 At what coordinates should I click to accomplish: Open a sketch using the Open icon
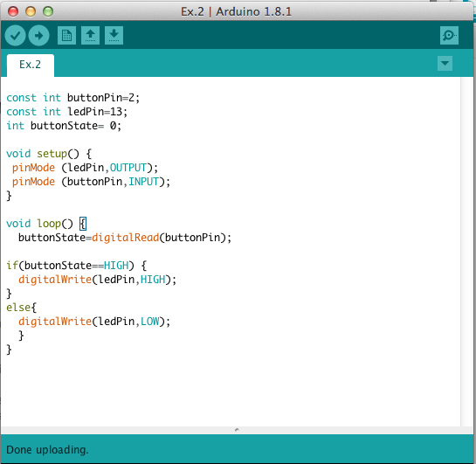[90, 36]
